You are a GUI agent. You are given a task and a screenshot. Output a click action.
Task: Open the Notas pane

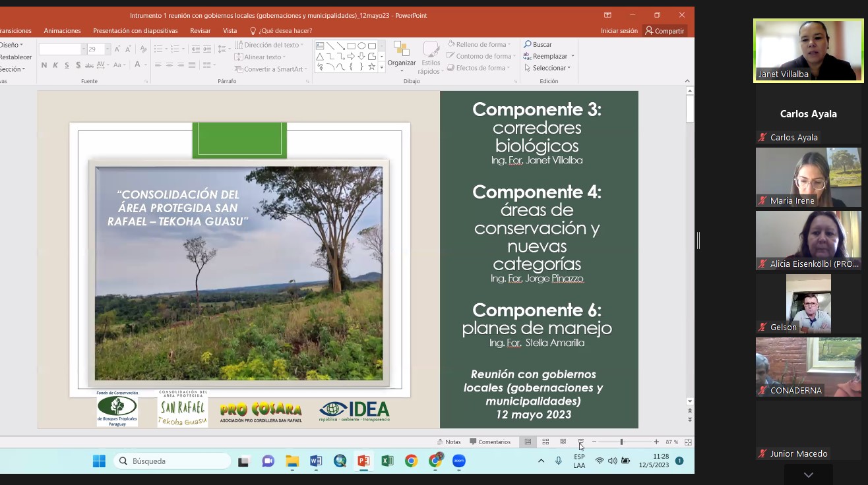pos(449,442)
